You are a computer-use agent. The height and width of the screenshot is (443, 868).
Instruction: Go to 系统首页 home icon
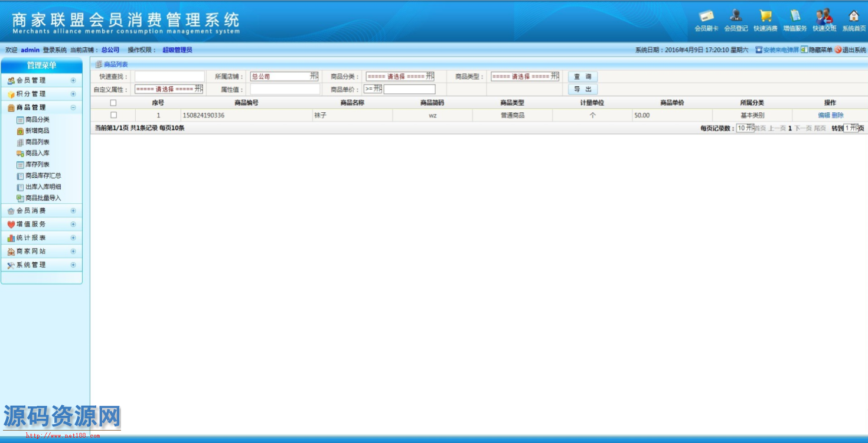tap(854, 17)
